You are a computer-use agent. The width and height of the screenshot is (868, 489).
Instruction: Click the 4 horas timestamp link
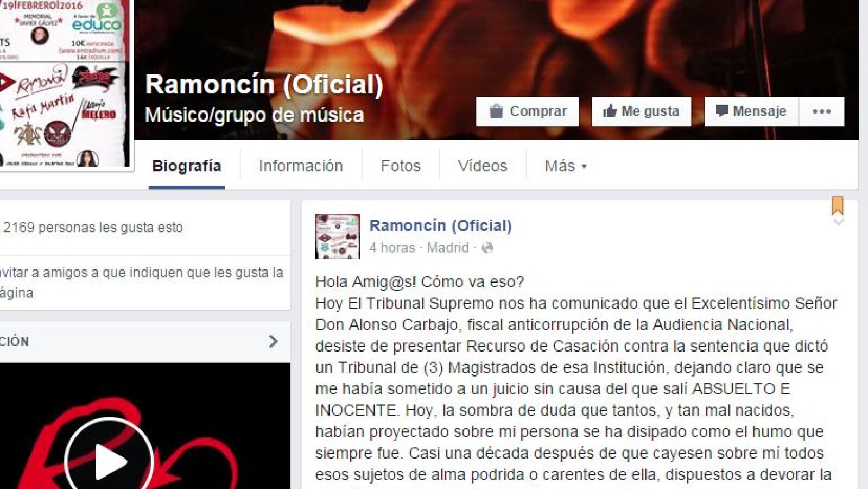coord(392,248)
